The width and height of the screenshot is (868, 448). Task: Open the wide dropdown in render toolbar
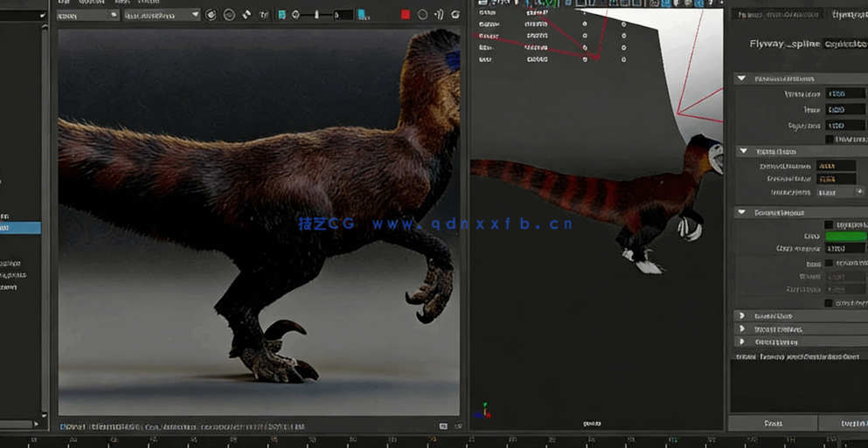click(x=161, y=15)
